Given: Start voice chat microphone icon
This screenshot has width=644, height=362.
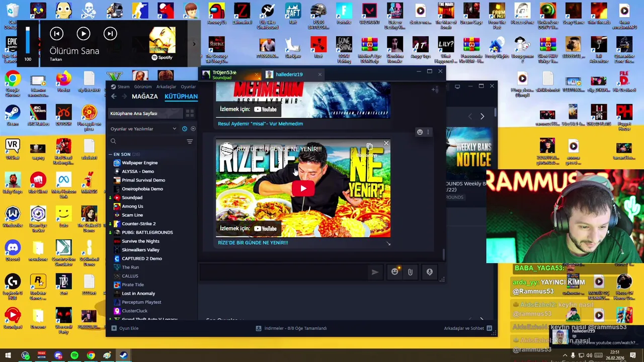Looking at the screenshot, I should pos(430,272).
